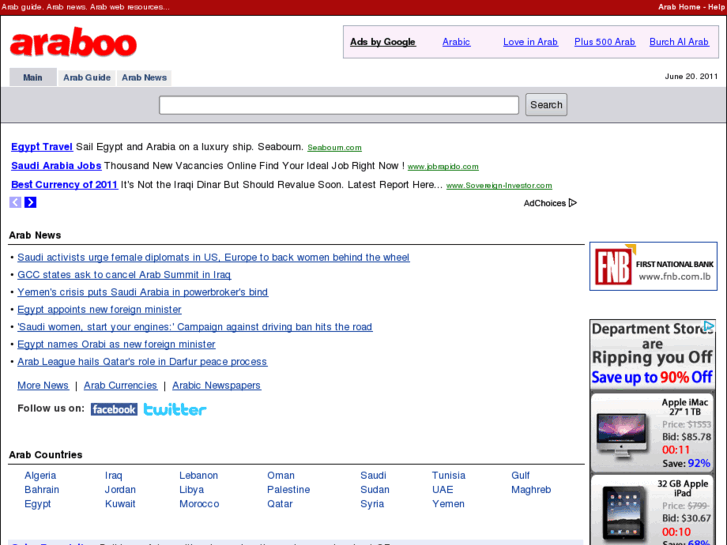This screenshot has height=545, width=727.
Task: Select Syria in Arab Countries
Action: point(372,504)
